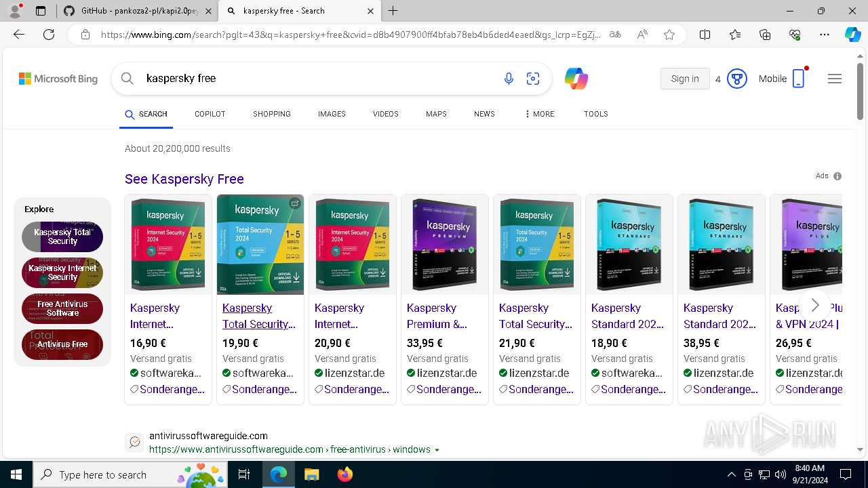Open Microsoft Bing logo homepage
The width and height of the screenshot is (868, 488).
point(58,79)
